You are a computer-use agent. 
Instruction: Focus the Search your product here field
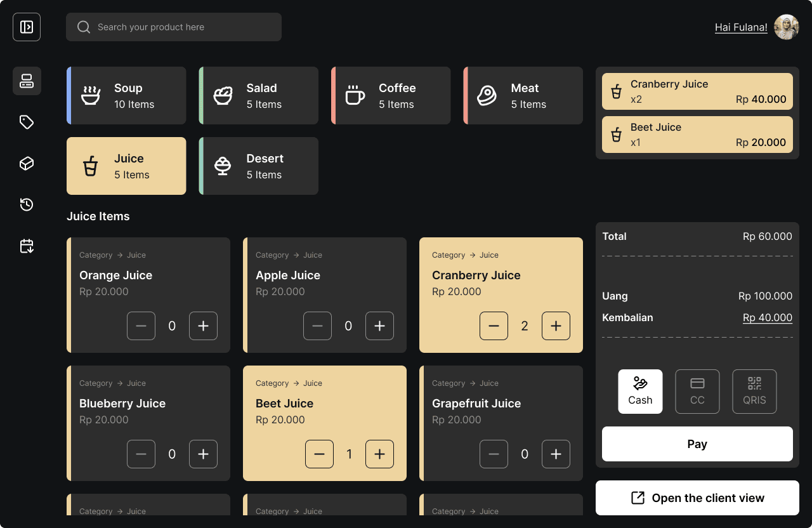coord(174,27)
